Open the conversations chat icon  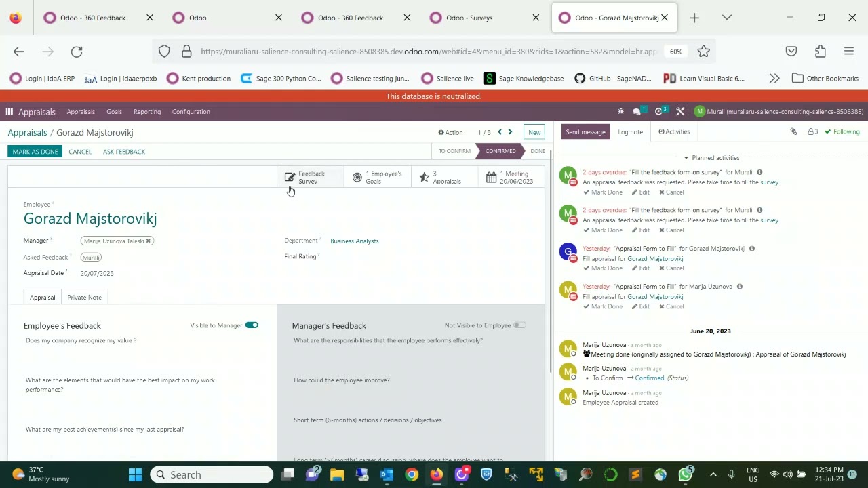click(x=638, y=112)
